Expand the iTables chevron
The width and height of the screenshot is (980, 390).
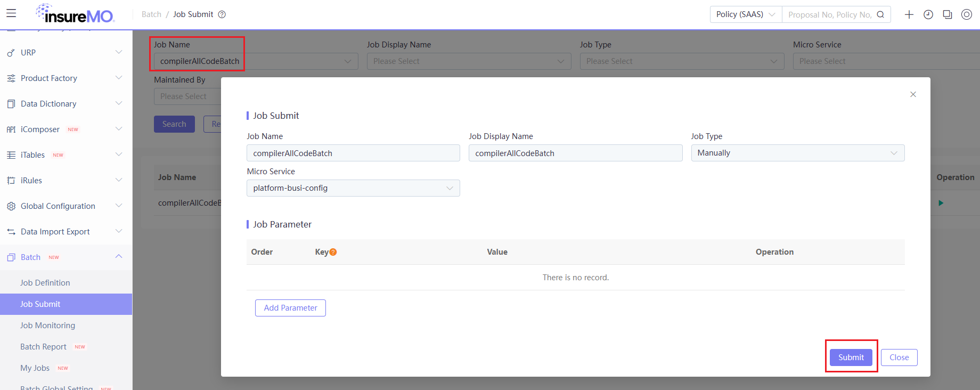click(119, 155)
